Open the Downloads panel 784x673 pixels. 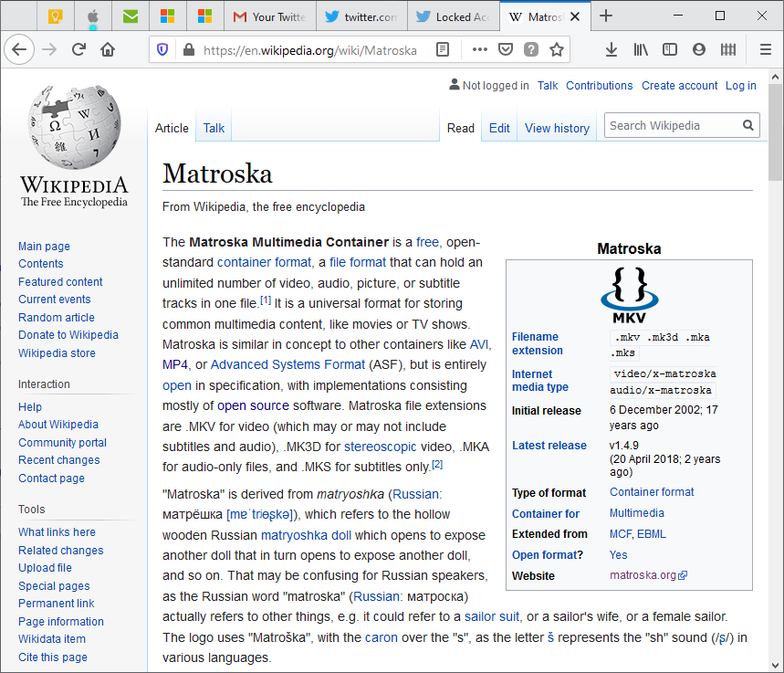(x=611, y=49)
